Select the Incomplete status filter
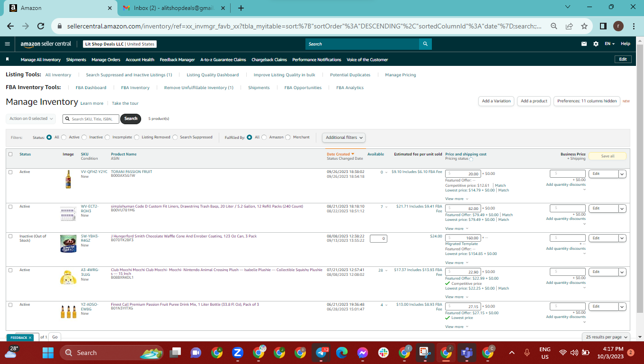Screen dimensions: 644x364 (107, 137)
